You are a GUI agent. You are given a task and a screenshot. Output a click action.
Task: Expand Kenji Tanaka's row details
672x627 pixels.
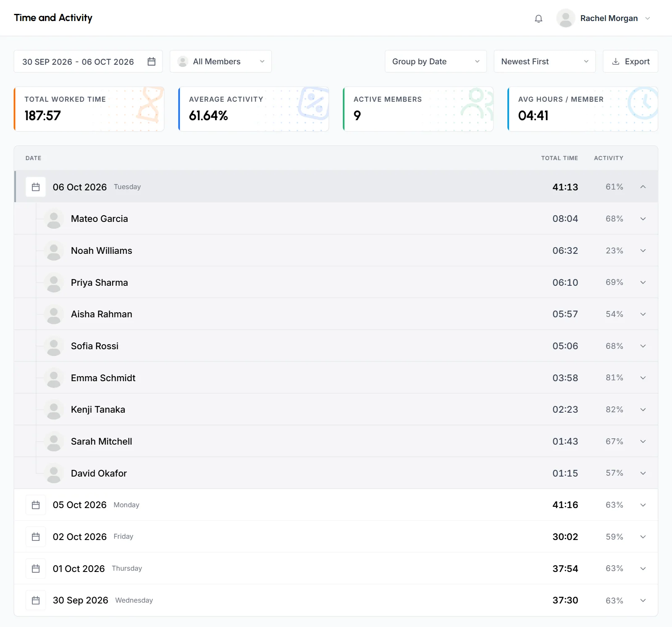643,410
